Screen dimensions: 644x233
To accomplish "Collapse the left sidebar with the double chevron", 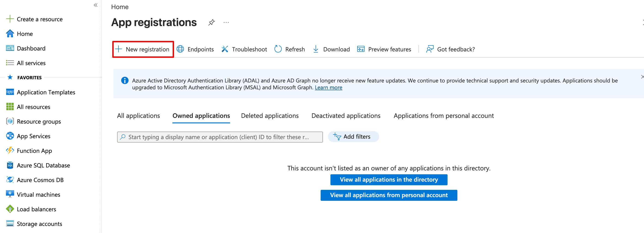I will 96,5.
